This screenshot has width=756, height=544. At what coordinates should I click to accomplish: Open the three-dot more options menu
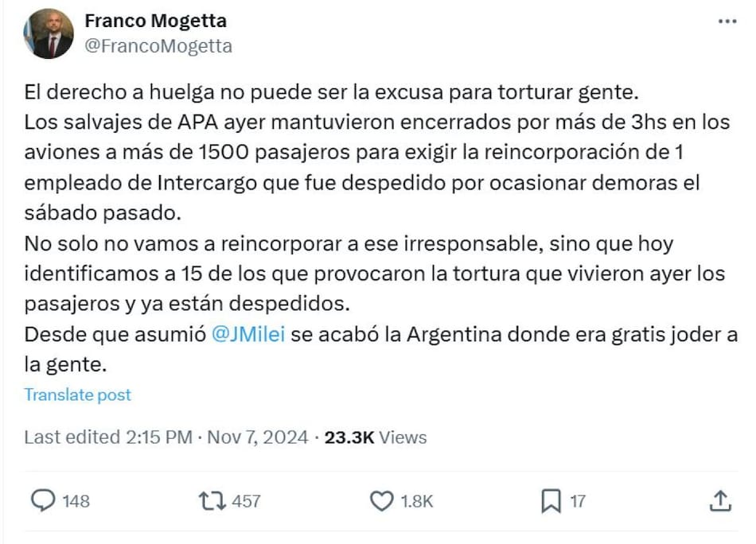[727, 22]
